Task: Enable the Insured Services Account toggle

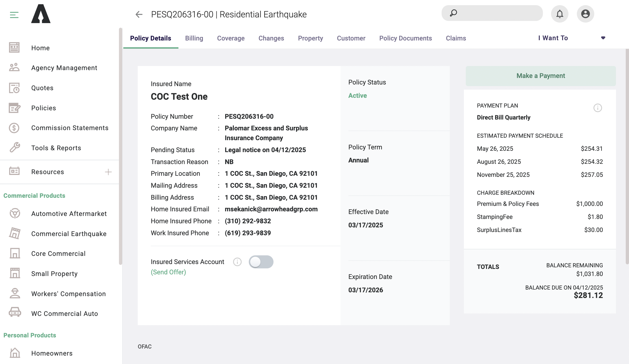Action: tap(261, 262)
